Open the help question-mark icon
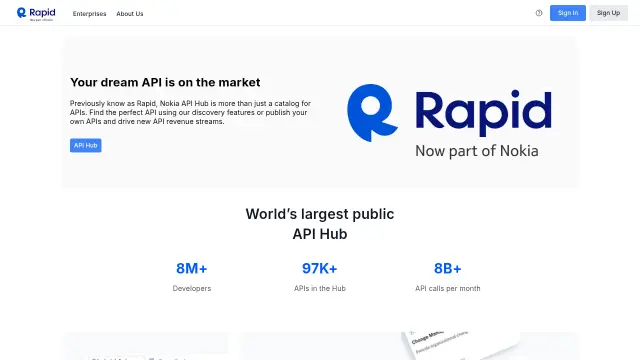The image size is (640, 360). 539,13
